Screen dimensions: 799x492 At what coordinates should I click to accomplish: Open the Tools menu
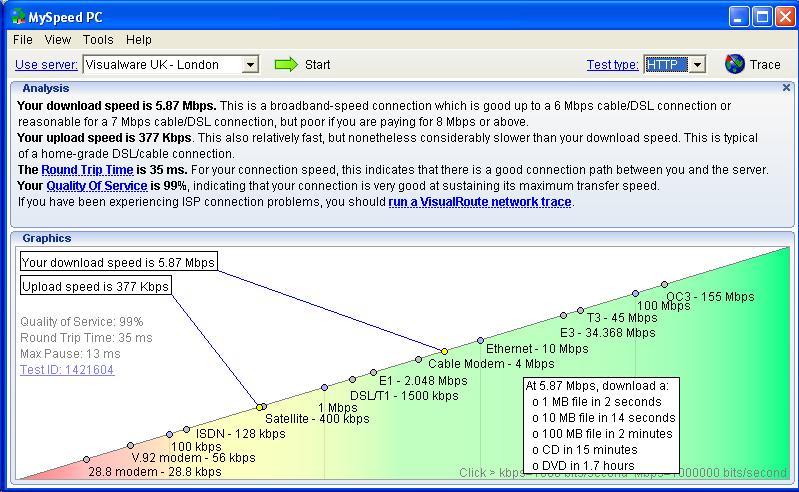(x=98, y=40)
